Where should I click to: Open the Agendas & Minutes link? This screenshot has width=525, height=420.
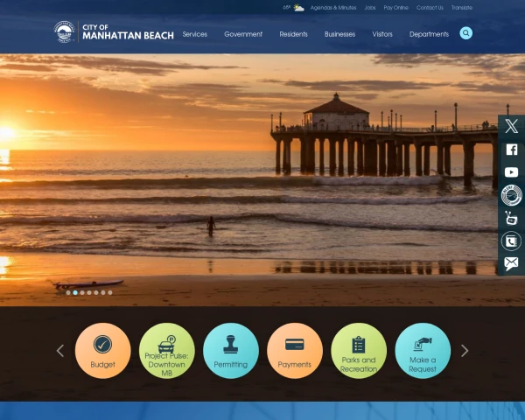click(333, 7)
